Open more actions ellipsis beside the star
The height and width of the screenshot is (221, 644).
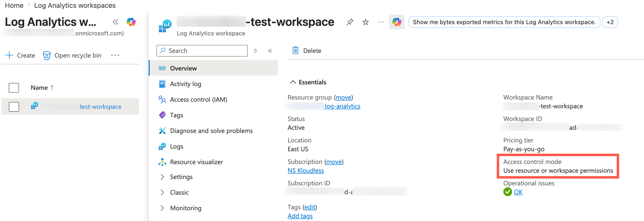(x=381, y=22)
